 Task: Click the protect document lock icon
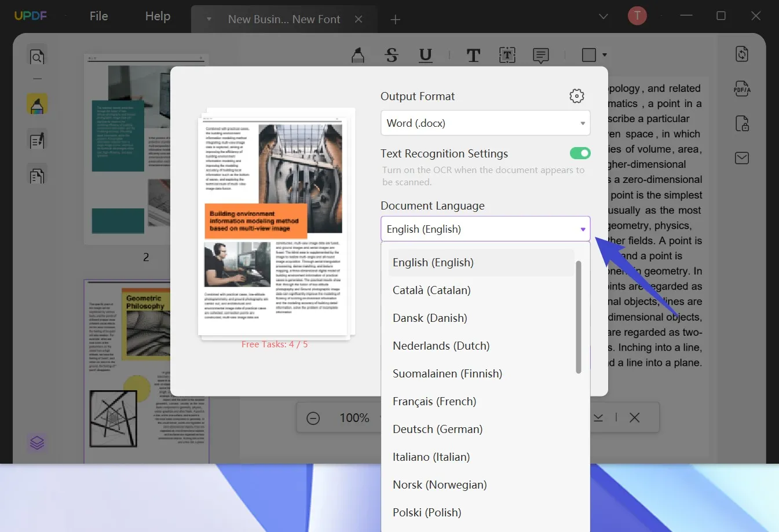[741, 123]
